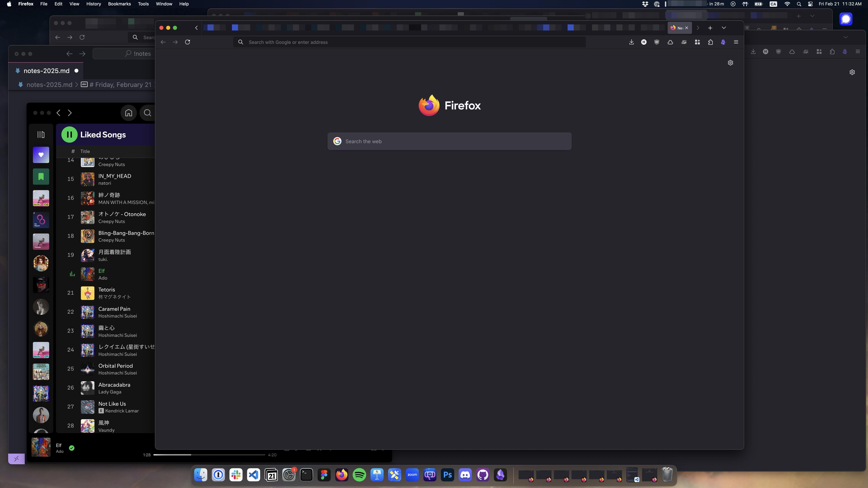Toggle saved checkmark for Elf track
Image resolution: width=868 pixels, height=488 pixels.
(71, 448)
